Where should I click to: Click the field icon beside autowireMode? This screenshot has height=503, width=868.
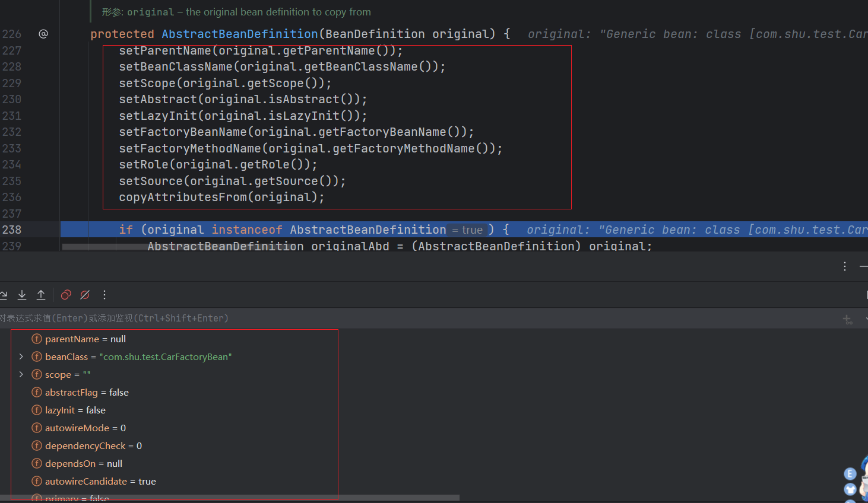pos(37,428)
